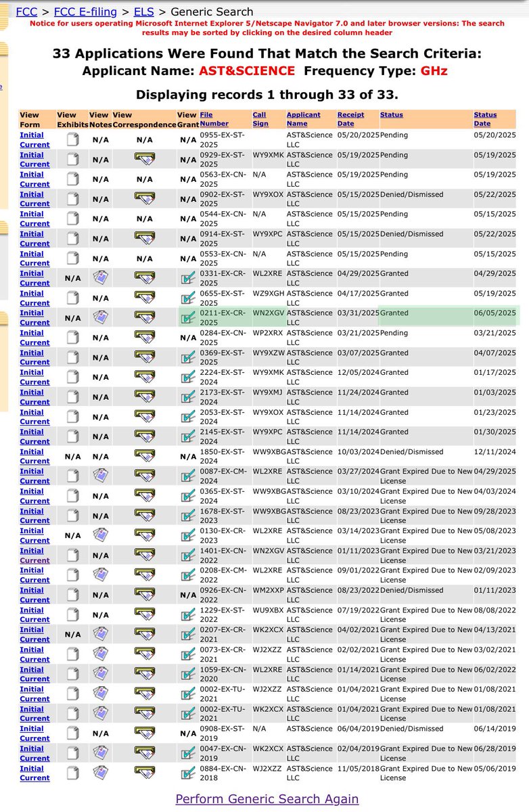Open notes icon for 0211-EX-CR-2025

[100, 318]
